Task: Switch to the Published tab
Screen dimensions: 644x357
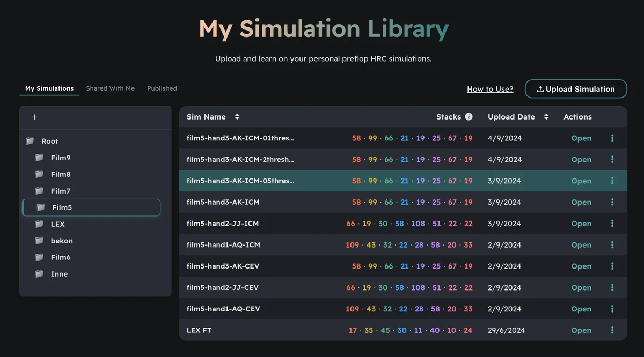Action: [x=162, y=88]
